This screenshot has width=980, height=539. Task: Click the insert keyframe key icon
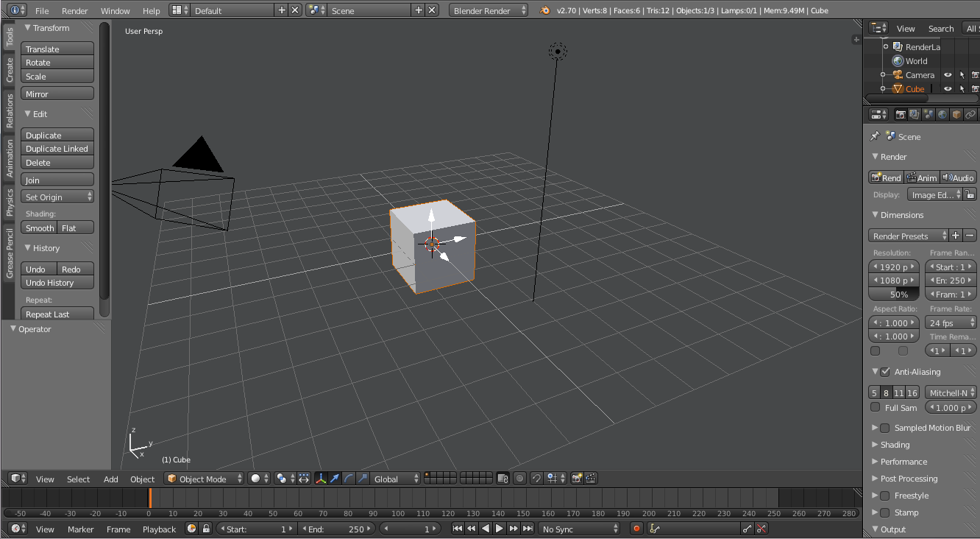coord(748,529)
